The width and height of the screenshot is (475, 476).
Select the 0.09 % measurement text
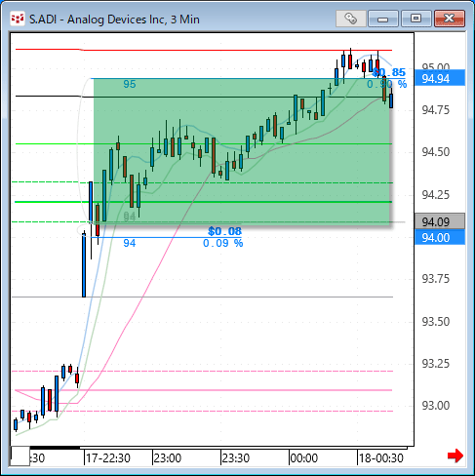click(x=223, y=243)
